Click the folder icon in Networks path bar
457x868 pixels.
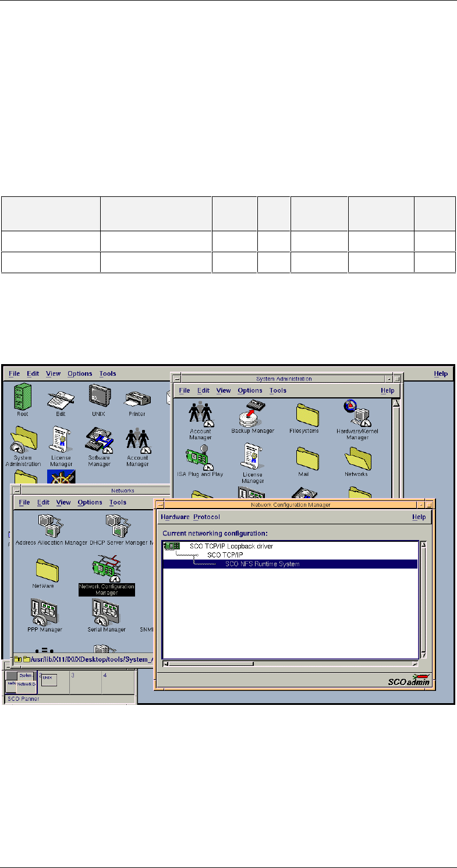[26, 659]
